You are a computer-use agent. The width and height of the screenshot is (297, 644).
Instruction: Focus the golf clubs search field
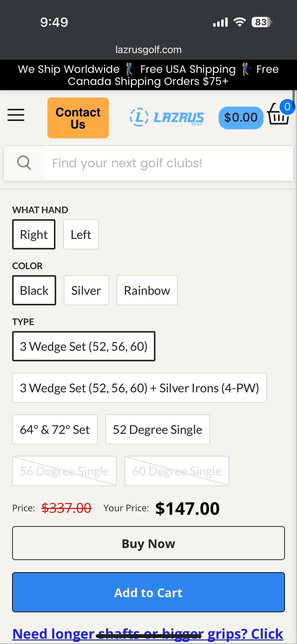(168, 163)
